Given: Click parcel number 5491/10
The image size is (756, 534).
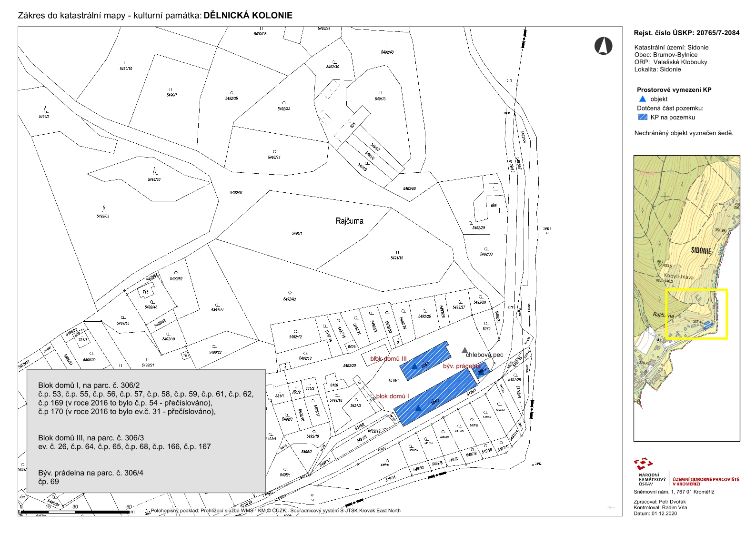Looking at the screenshot, I should pos(397,257).
